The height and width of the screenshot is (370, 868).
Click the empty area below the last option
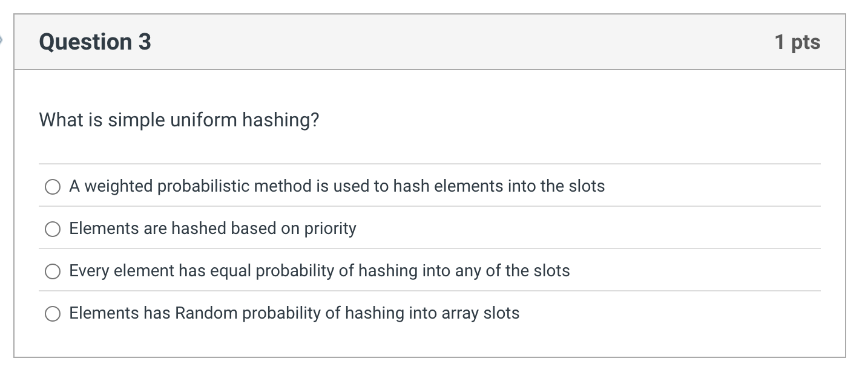pyautogui.click(x=430, y=342)
